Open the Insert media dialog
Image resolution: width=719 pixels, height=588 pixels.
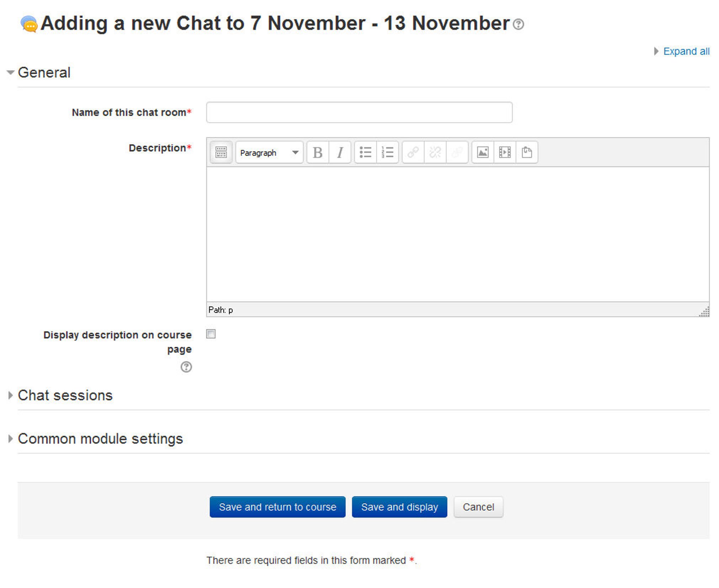click(505, 152)
